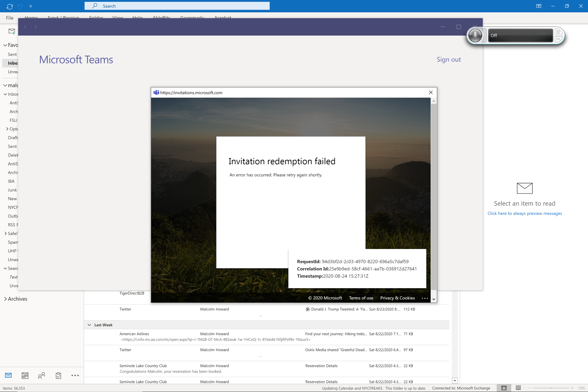
Task: Open American Airlines email row
Action: [266, 337]
